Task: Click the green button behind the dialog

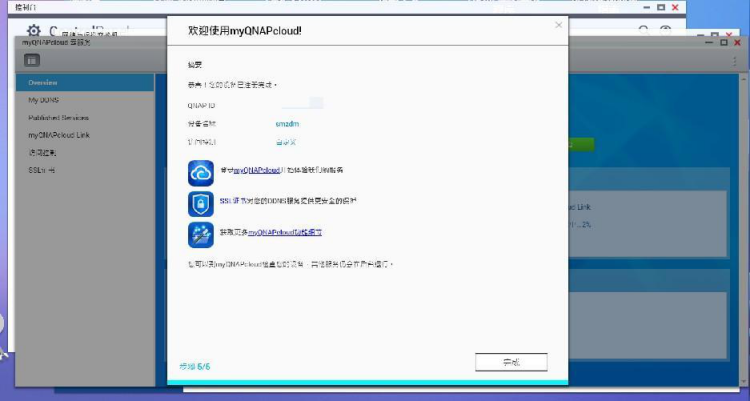Action: point(581,145)
